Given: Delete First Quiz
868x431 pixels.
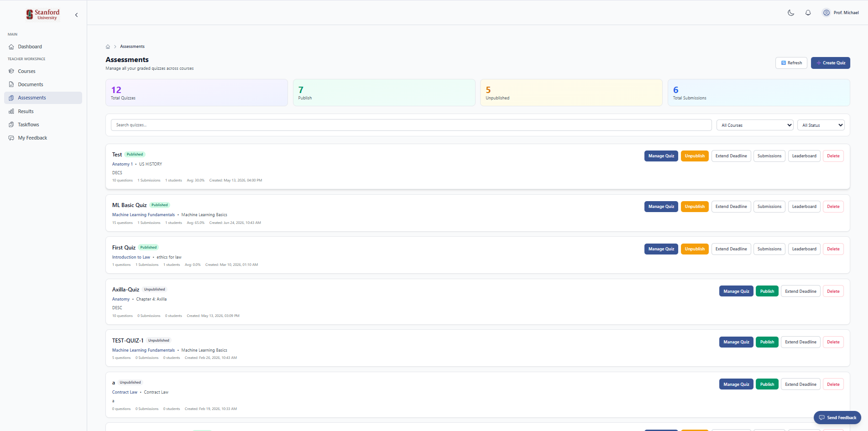Looking at the screenshot, I should 833,249.
